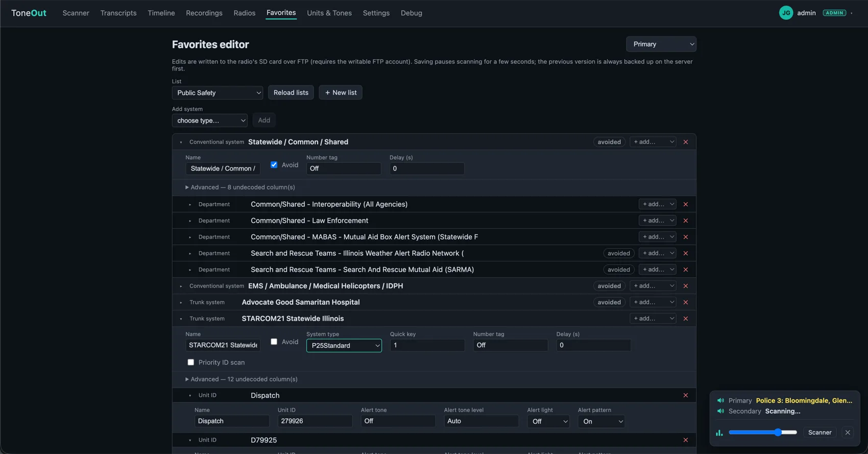Delete Advocate Good Samaritan Hospital trunk system
868x454 pixels.
click(686, 302)
